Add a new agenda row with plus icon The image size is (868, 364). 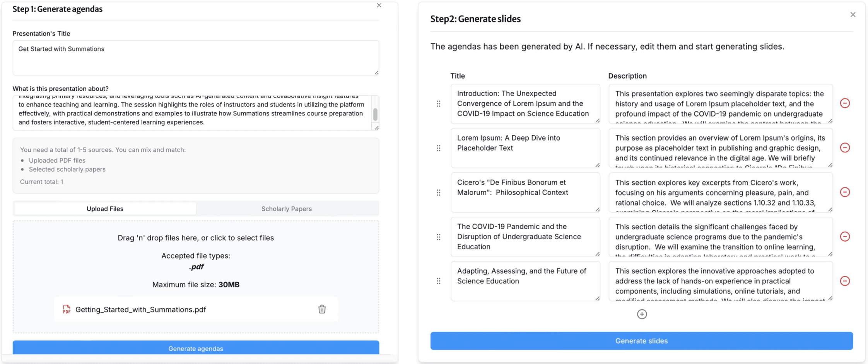tap(642, 314)
